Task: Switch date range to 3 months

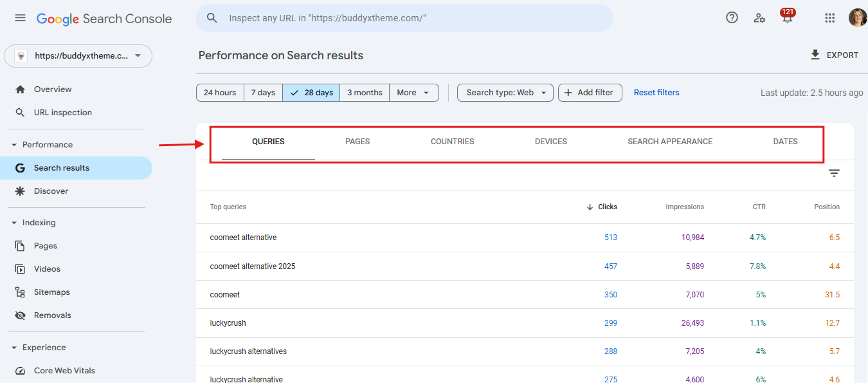Action: pos(365,93)
